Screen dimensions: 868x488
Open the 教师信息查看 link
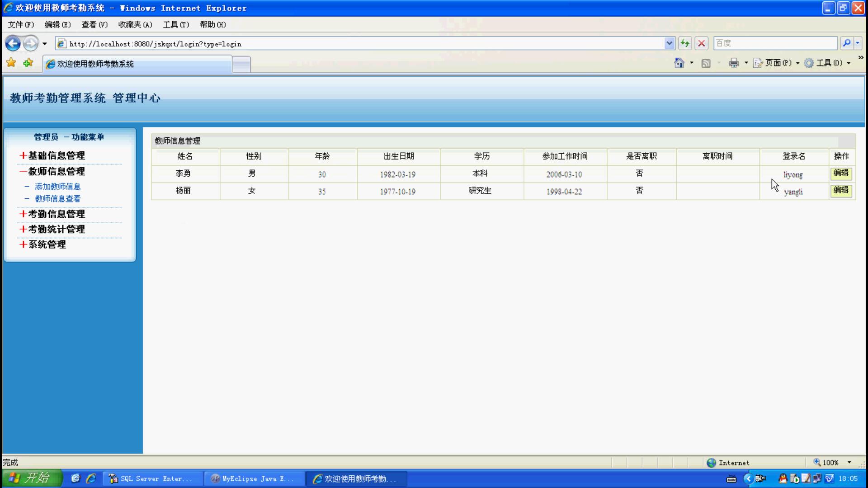57,198
